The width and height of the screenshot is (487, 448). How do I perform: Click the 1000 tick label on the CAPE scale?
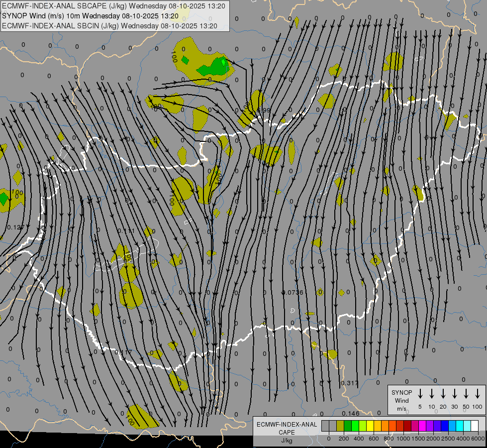click(403, 439)
